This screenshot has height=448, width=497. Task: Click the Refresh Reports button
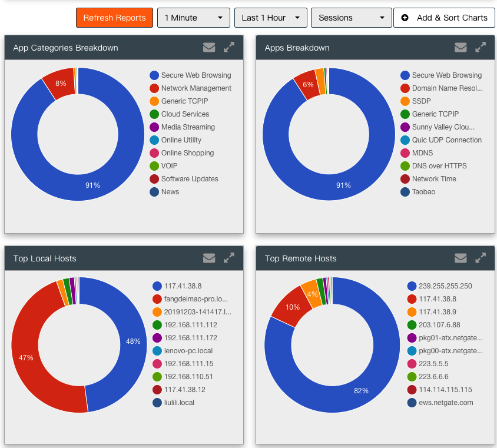(114, 18)
